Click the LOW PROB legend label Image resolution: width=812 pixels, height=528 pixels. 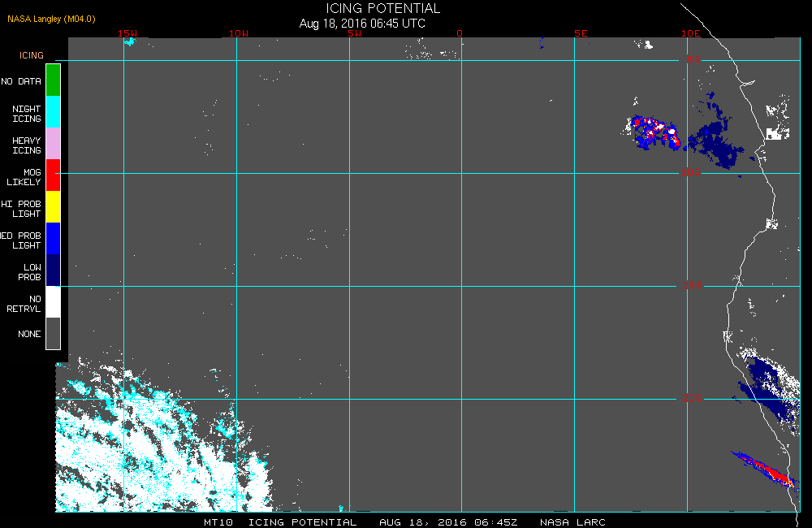tap(29, 272)
